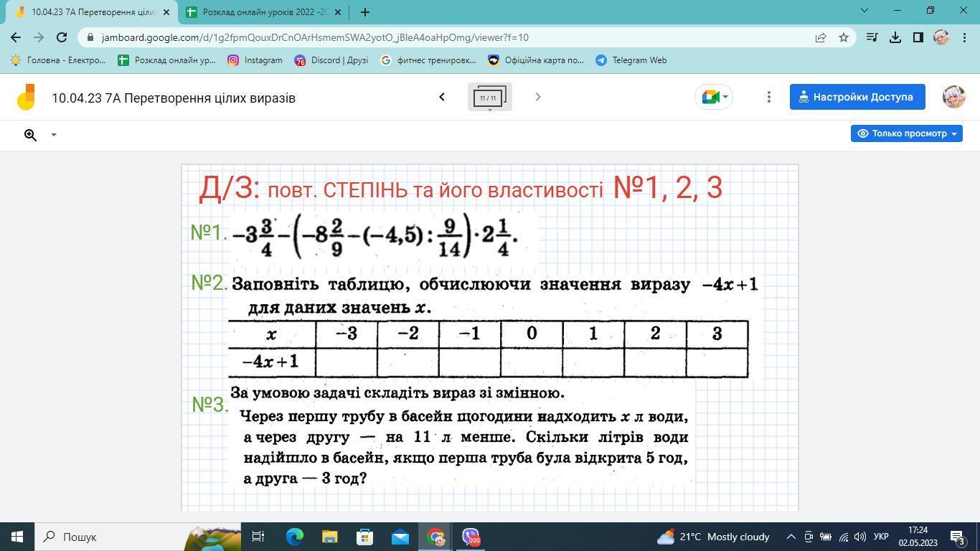The height and width of the screenshot is (551, 980).
Task: Open File Explorer from the taskbar
Action: click(x=329, y=537)
